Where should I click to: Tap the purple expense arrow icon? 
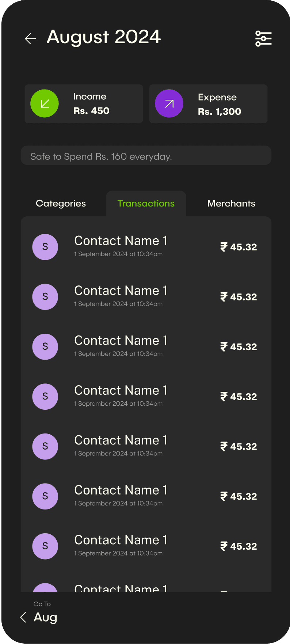[169, 104]
